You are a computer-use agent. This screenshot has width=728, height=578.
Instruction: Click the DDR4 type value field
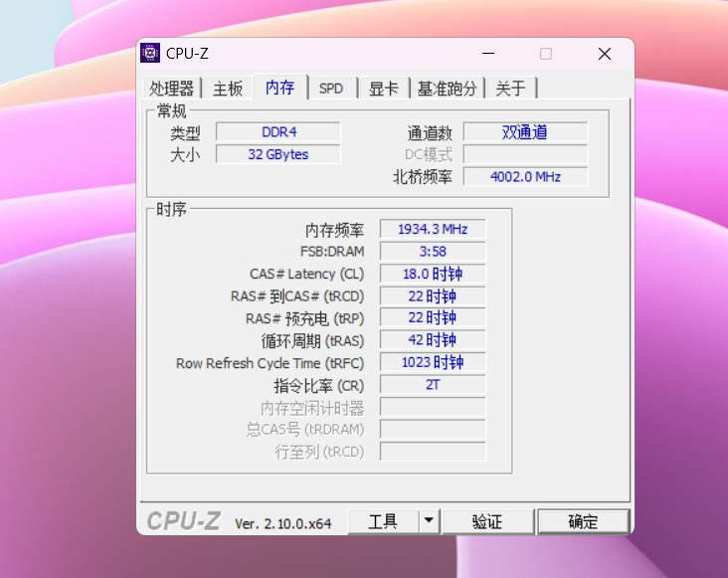click(278, 132)
